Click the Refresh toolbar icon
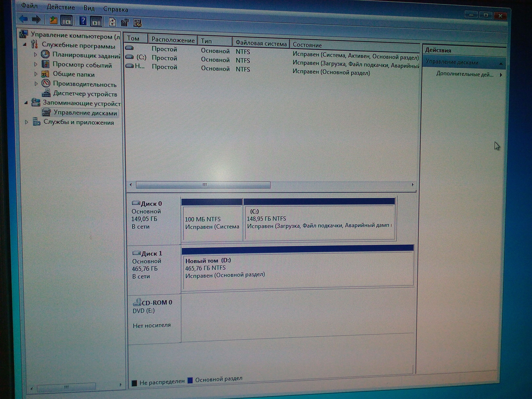Viewport: 532px width, 399px height. click(x=112, y=22)
